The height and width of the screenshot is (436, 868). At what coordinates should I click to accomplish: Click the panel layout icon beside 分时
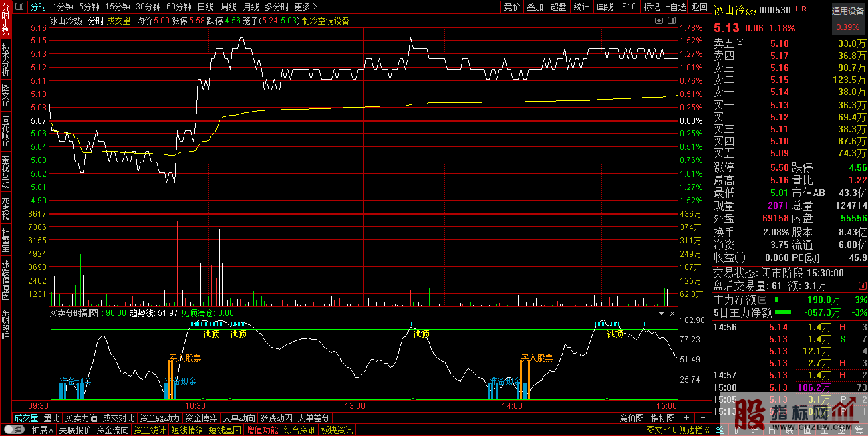coord(19,7)
